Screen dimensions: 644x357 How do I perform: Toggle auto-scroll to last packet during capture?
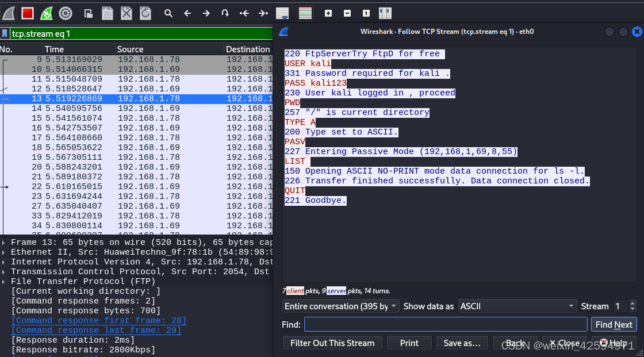point(282,14)
